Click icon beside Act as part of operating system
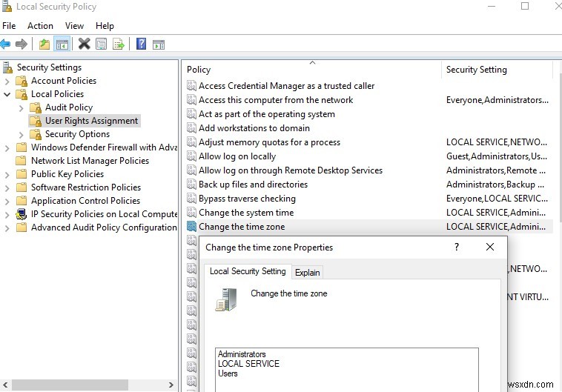Image resolution: width=562 pixels, height=392 pixels. tap(192, 114)
